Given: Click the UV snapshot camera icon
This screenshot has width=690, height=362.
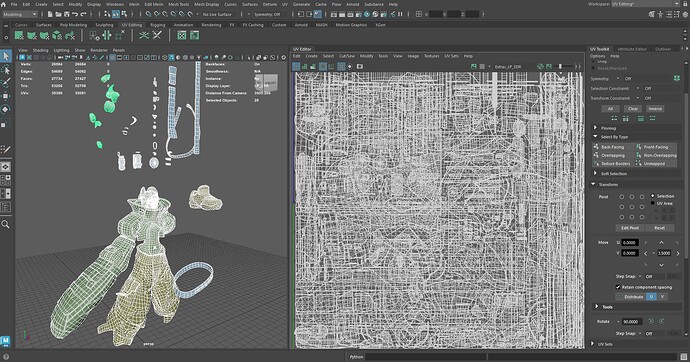Looking at the screenshot, I should point(360,66).
